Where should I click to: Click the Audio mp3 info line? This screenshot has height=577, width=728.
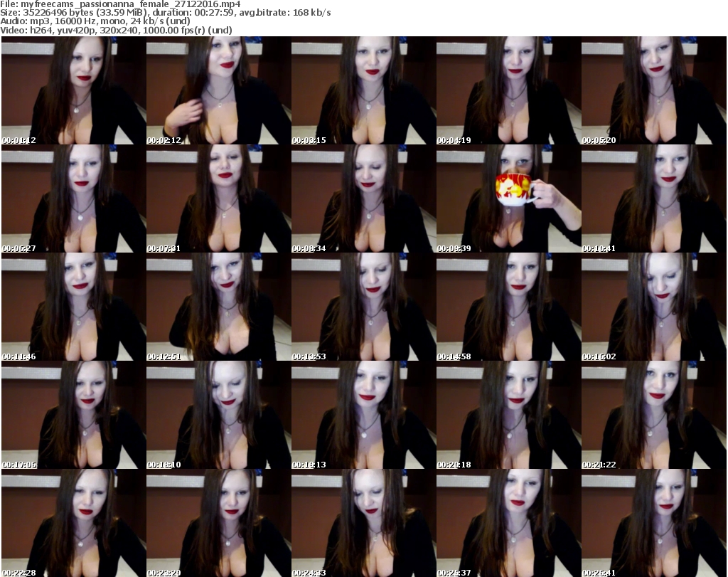pos(95,21)
